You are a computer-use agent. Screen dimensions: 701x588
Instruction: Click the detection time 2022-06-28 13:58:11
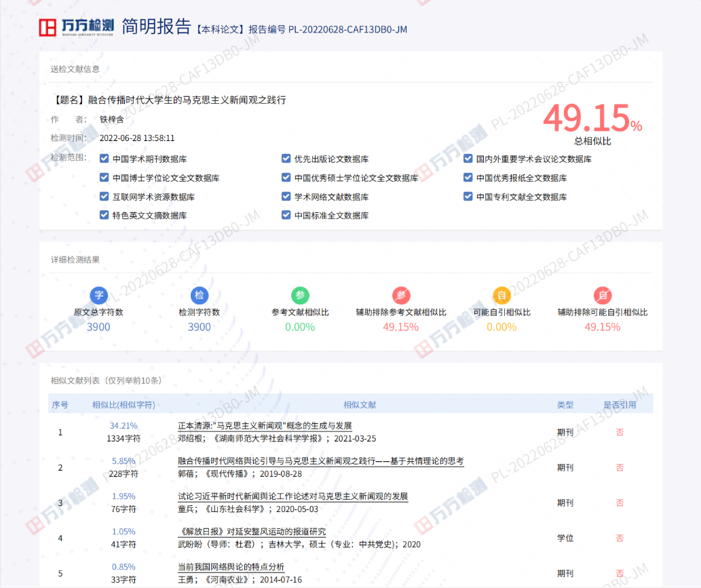(x=137, y=138)
